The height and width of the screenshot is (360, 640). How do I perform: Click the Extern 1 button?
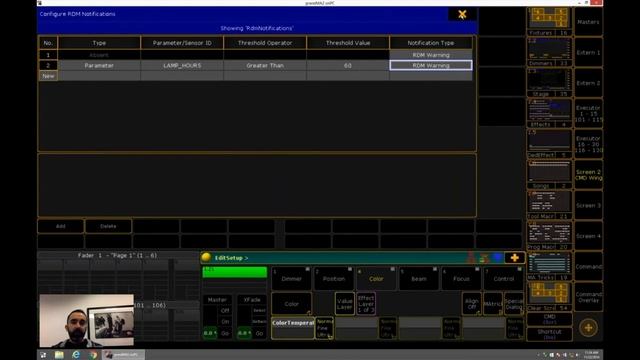(x=588, y=52)
